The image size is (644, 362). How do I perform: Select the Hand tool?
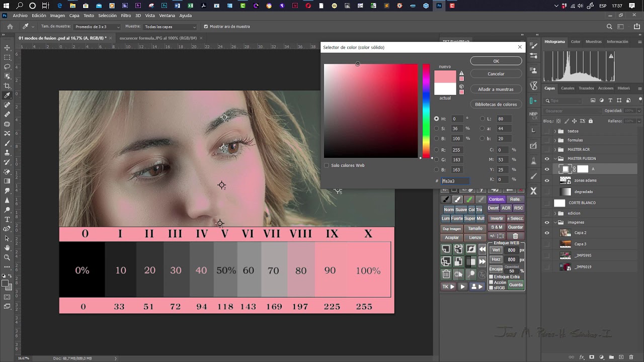(x=7, y=248)
